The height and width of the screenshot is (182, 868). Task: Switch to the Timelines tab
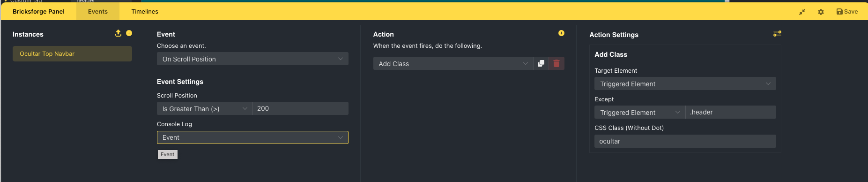pyautogui.click(x=145, y=11)
